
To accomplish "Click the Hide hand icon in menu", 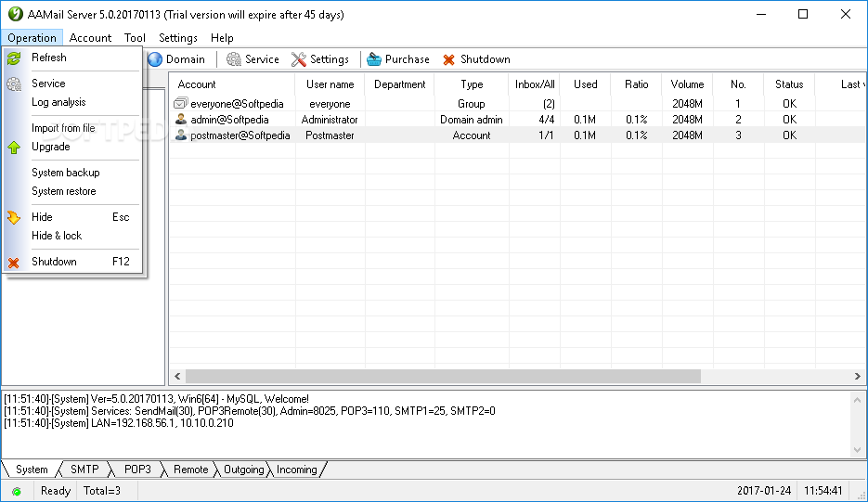I will (14, 217).
